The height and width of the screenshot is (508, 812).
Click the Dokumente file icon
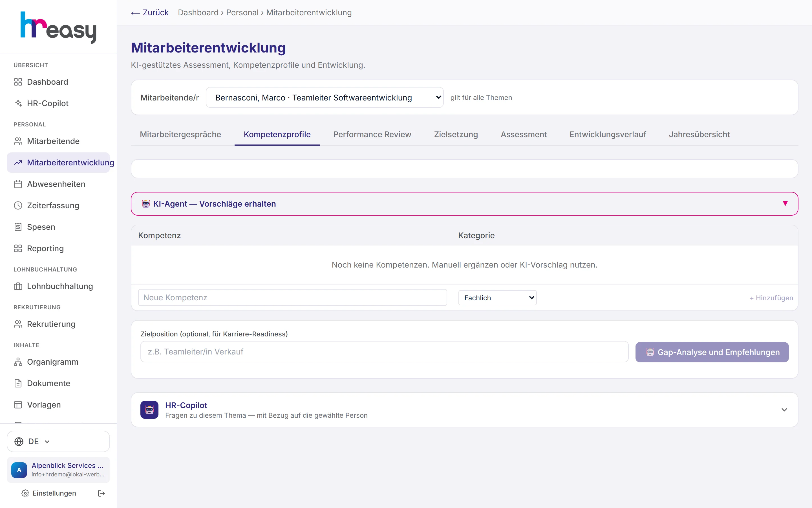18,383
